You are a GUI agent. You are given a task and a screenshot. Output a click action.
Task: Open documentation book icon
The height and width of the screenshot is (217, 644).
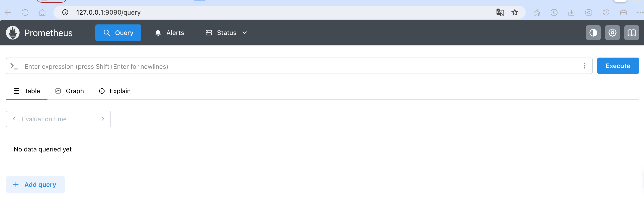pos(632,33)
